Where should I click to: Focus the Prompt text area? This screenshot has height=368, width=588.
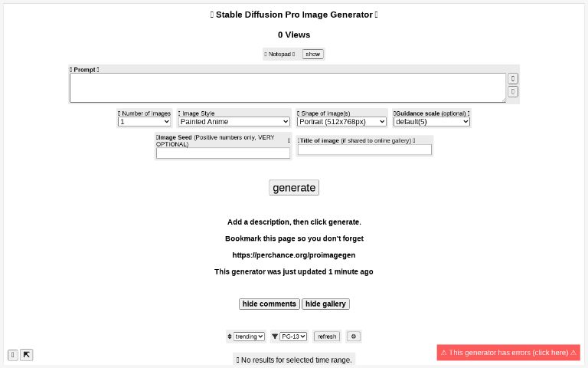pos(287,87)
